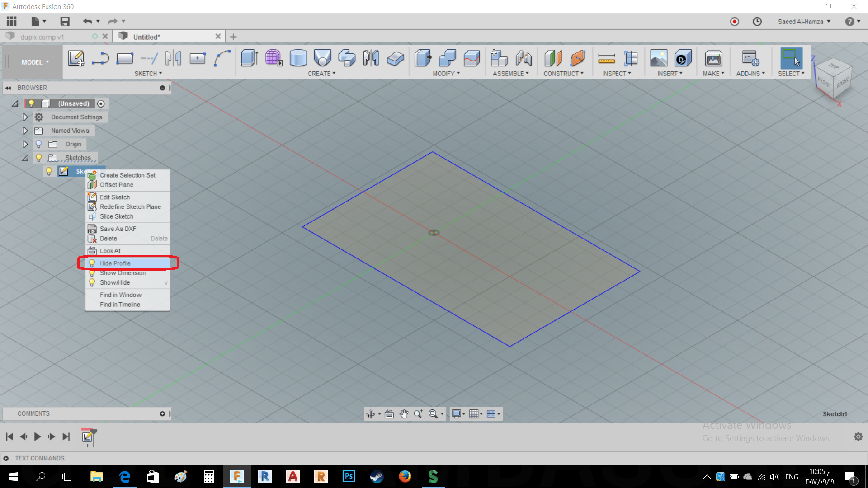Toggle the Sketches folder lightbulb visibility
The width and height of the screenshot is (868, 488).
coord(39,158)
